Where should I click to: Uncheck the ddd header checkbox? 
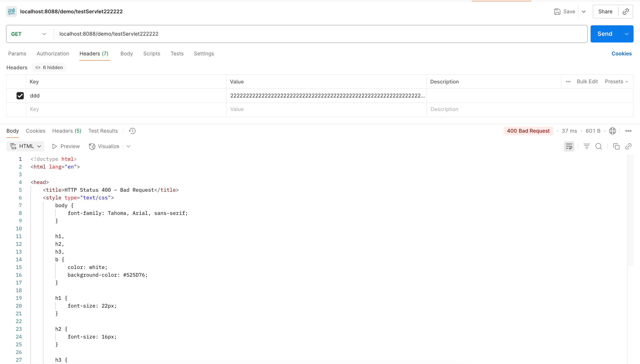(20, 96)
